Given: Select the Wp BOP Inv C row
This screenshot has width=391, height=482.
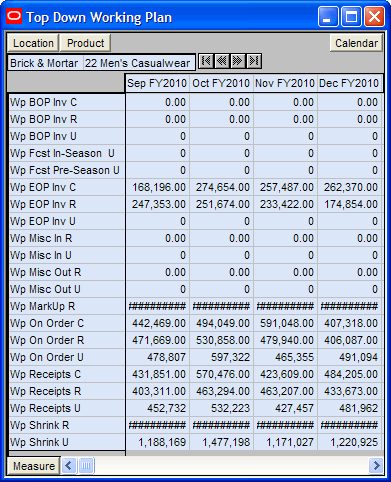Looking at the screenshot, I should click(67, 102).
